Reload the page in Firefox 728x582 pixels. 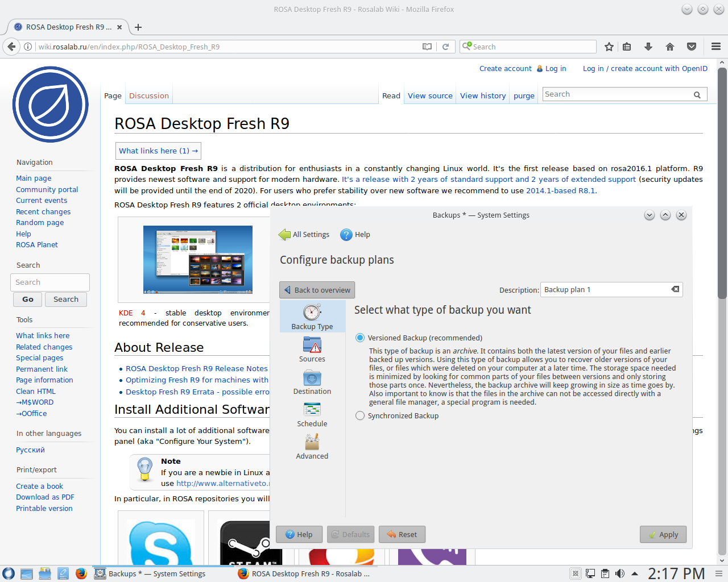click(x=445, y=47)
